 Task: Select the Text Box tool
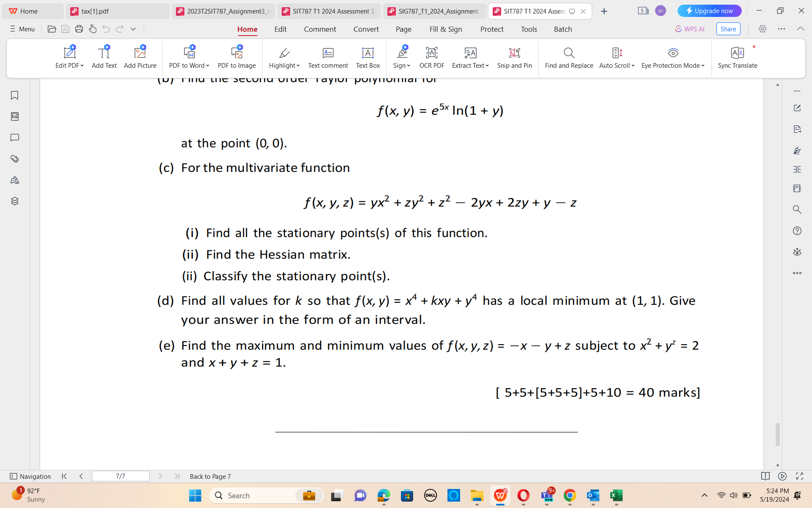coord(368,58)
